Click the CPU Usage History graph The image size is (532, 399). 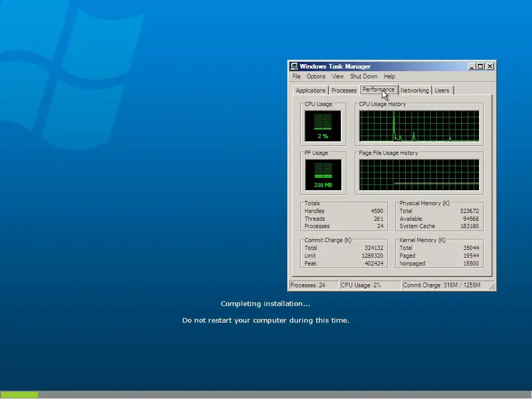(419, 126)
